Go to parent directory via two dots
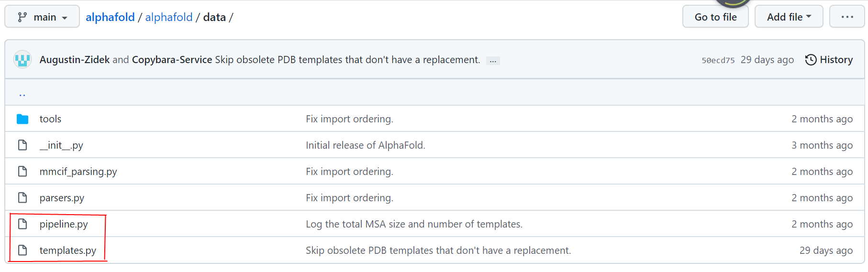The width and height of the screenshot is (868, 272). [22, 93]
